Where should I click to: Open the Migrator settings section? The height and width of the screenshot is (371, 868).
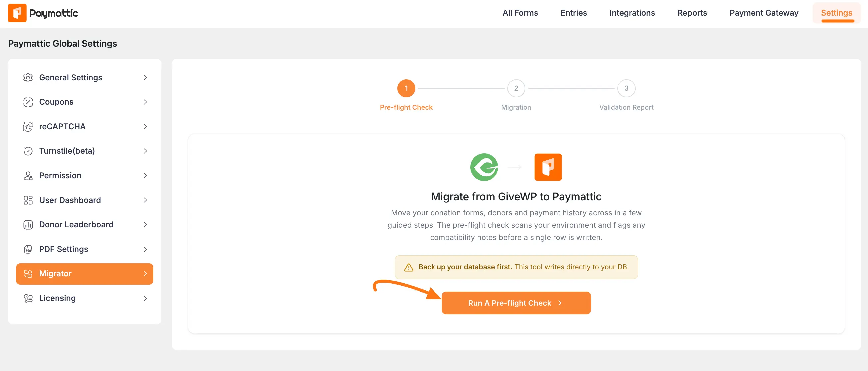click(x=85, y=274)
